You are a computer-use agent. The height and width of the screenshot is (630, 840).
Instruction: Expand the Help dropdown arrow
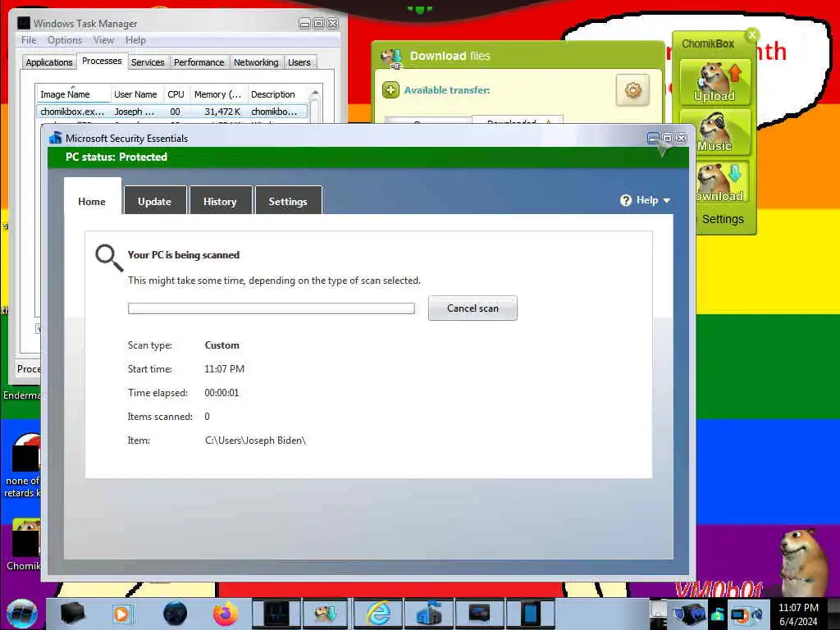click(x=666, y=200)
